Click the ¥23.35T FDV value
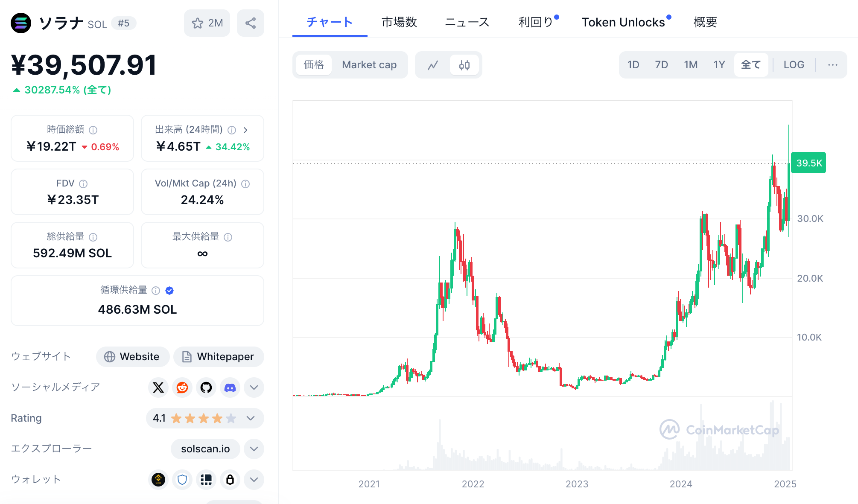 click(73, 200)
